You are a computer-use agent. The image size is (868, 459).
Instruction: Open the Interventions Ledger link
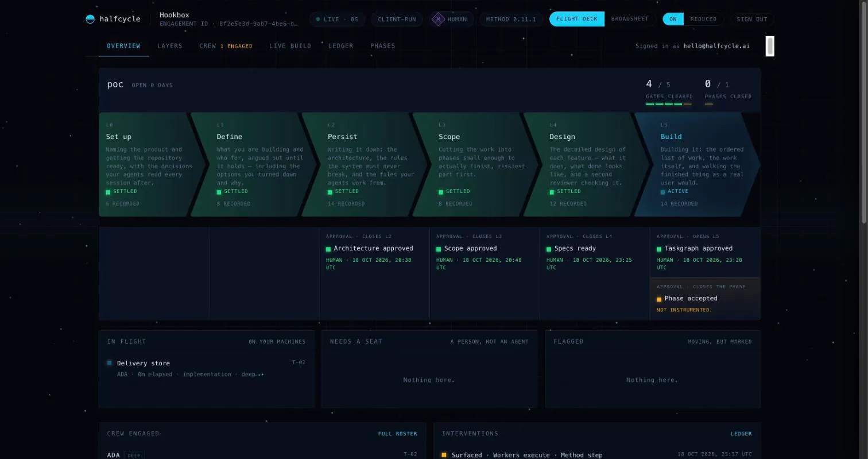[x=741, y=434]
